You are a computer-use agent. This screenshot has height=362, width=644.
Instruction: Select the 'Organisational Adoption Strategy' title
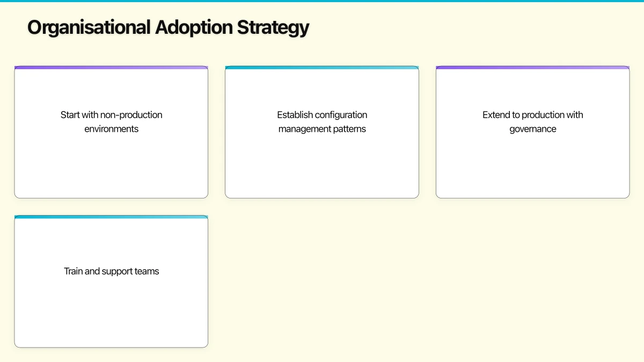168,27
